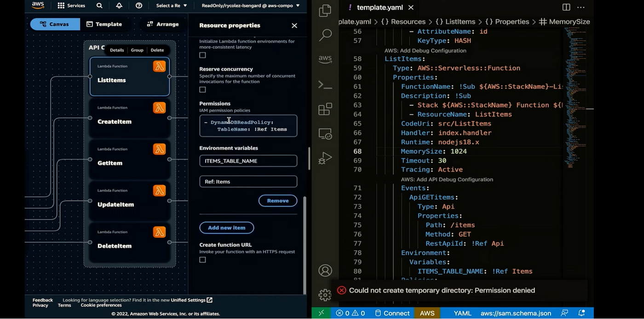Click the Ref: Items value field

[x=248, y=181]
